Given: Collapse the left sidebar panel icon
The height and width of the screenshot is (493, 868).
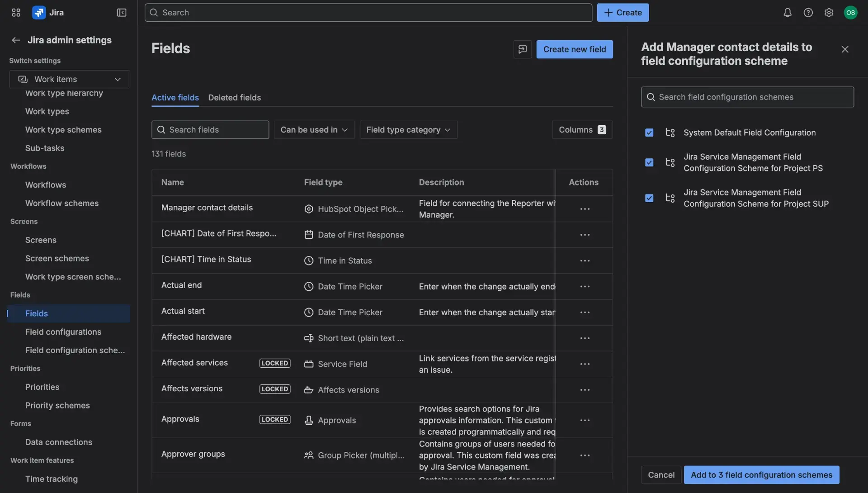Looking at the screenshot, I should coord(121,12).
